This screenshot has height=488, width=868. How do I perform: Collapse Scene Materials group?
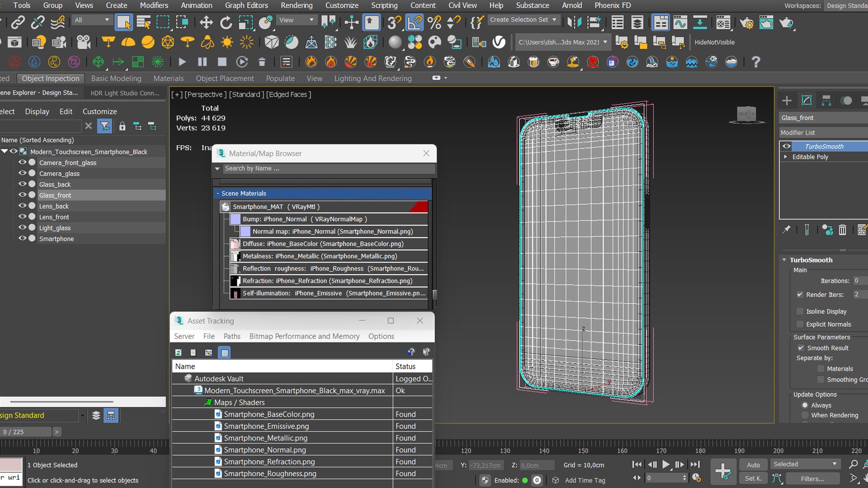pyautogui.click(x=218, y=193)
